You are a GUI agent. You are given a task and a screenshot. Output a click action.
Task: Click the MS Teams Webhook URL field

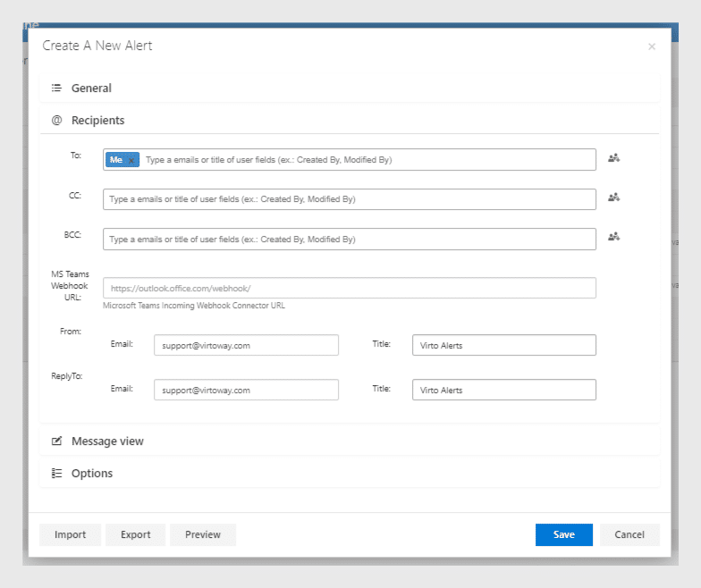pos(349,288)
